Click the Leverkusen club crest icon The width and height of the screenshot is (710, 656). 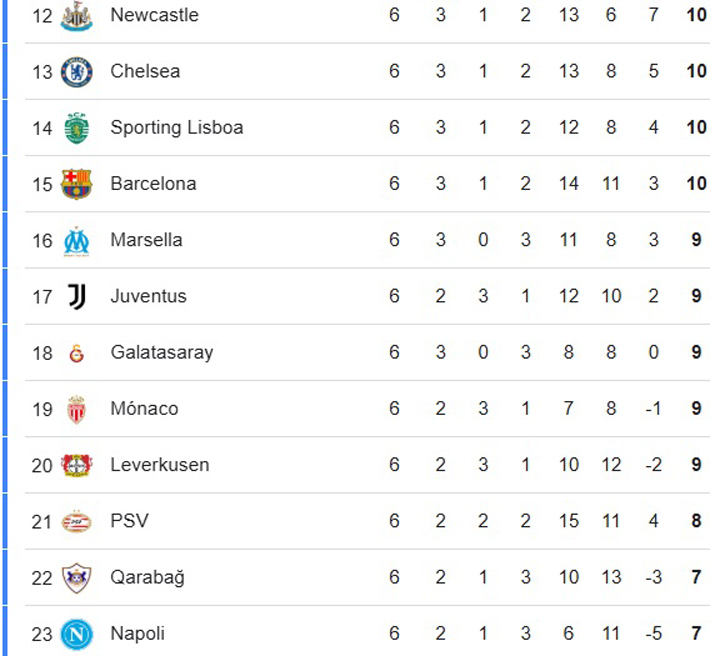(x=76, y=465)
